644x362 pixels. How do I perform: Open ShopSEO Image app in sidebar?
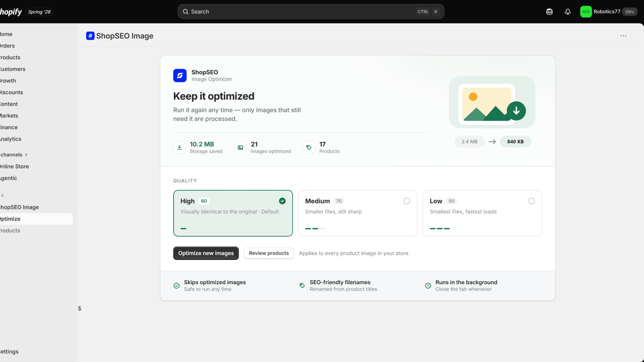point(19,207)
